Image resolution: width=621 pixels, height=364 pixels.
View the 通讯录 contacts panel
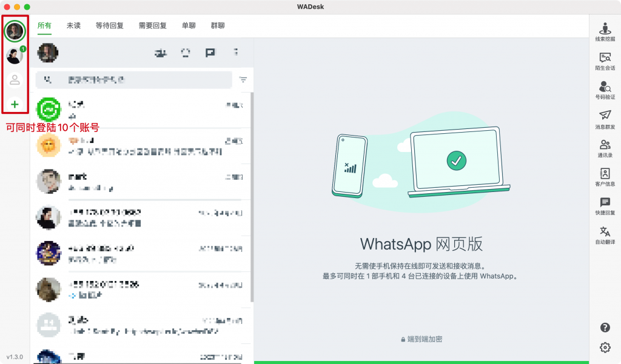[605, 149]
